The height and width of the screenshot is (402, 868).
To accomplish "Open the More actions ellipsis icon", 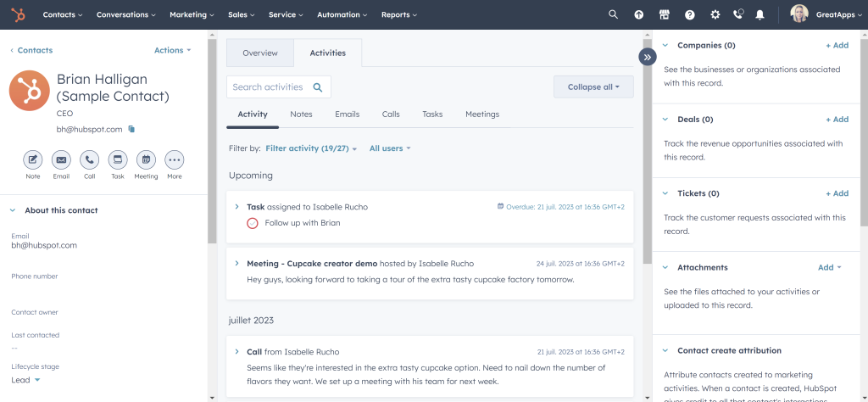I will coord(175,160).
